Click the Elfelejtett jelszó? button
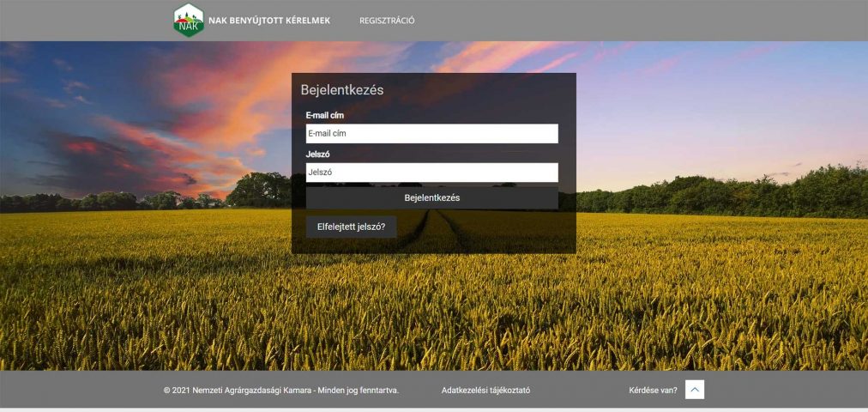 351,227
